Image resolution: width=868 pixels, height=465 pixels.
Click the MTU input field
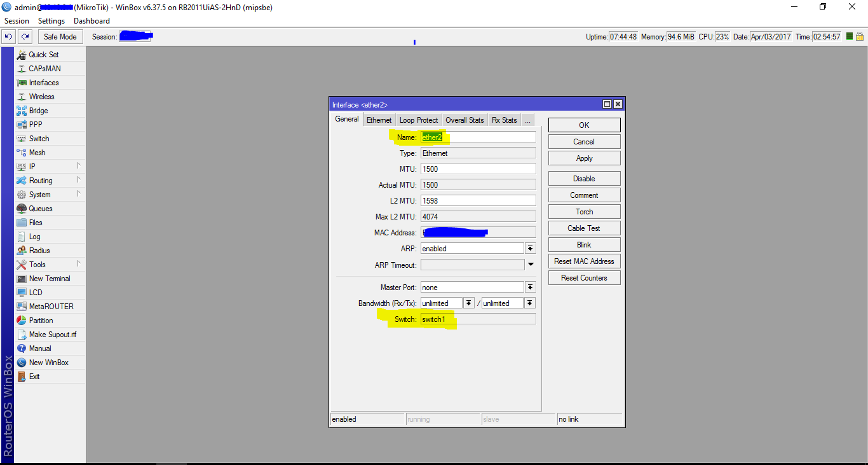[x=478, y=169]
